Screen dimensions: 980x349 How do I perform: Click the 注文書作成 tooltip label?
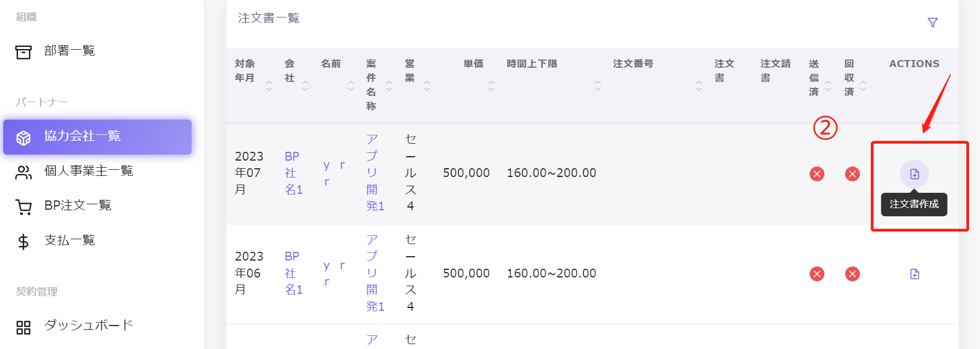(914, 204)
